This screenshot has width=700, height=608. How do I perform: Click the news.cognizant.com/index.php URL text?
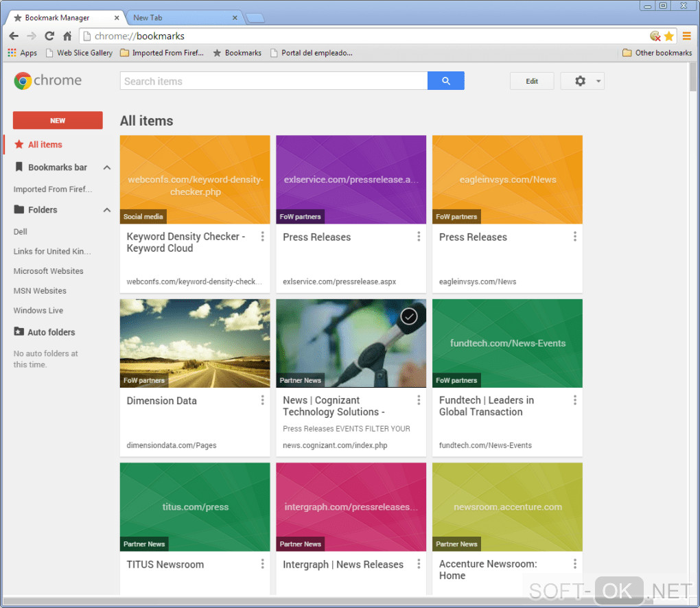point(335,445)
